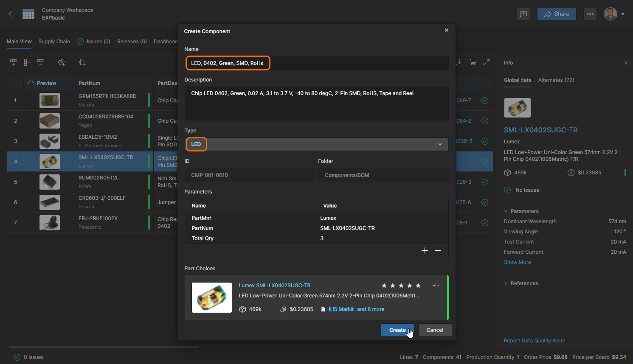Expand BOM table to full screen
633x364 pixels.
[x=487, y=62]
